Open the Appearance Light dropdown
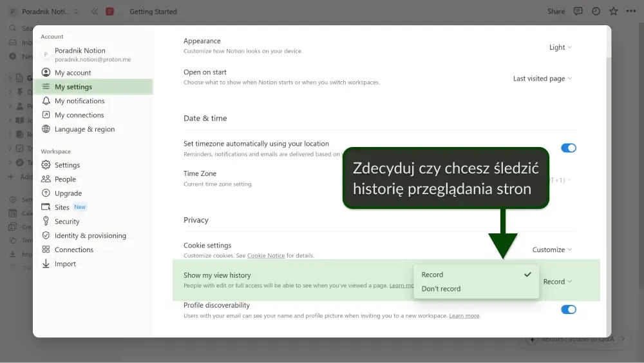 click(561, 47)
